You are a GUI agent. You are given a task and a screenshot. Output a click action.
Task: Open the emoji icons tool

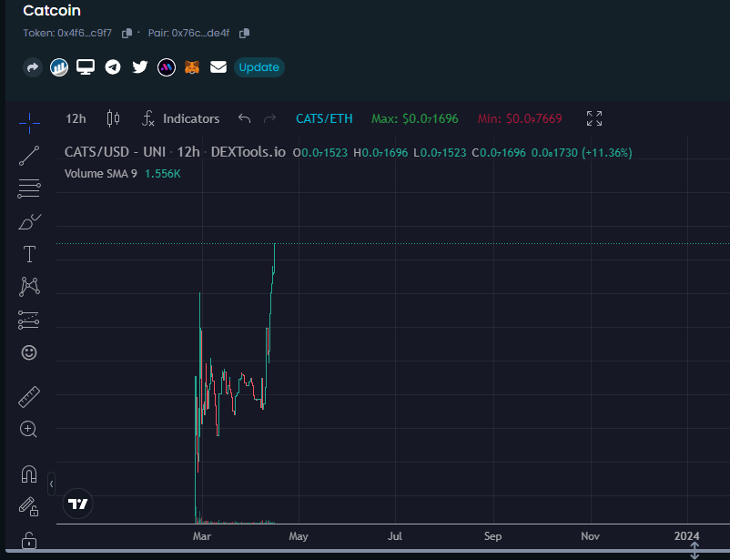tap(29, 352)
